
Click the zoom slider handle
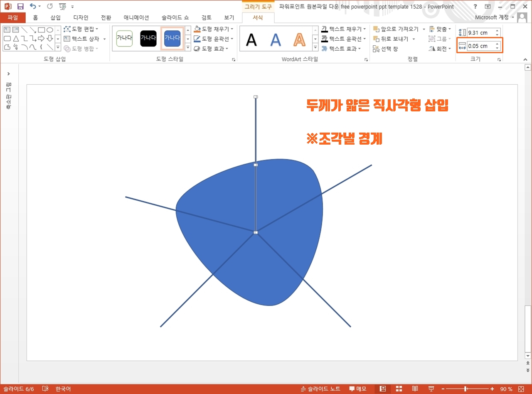pos(464,389)
